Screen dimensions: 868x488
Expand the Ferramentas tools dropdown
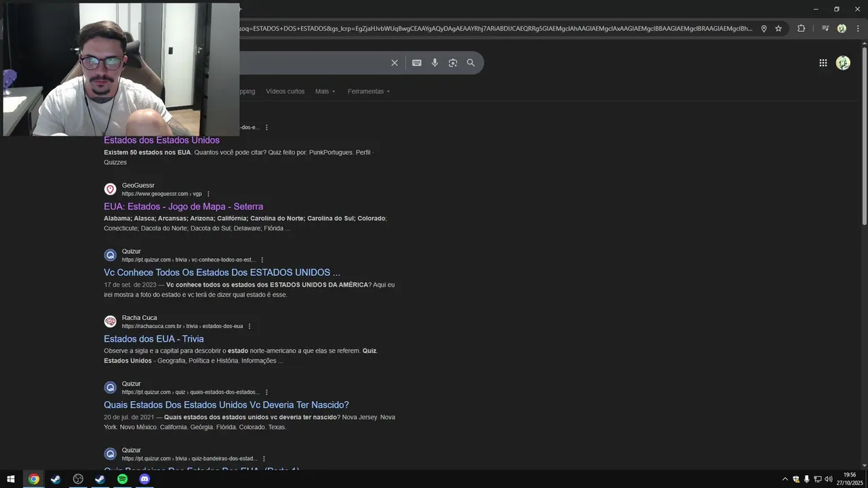369,91
